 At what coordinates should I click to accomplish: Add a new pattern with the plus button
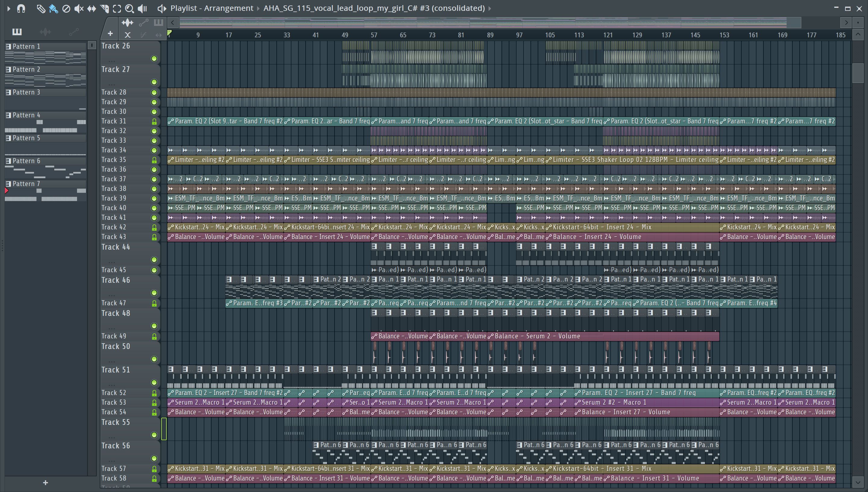(x=45, y=483)
